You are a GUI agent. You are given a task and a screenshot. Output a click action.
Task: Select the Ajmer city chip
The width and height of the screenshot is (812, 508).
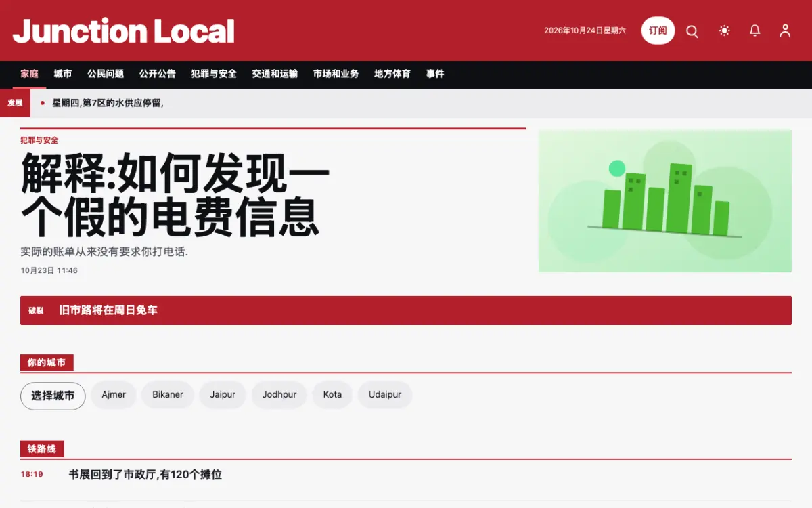(114, 395)
